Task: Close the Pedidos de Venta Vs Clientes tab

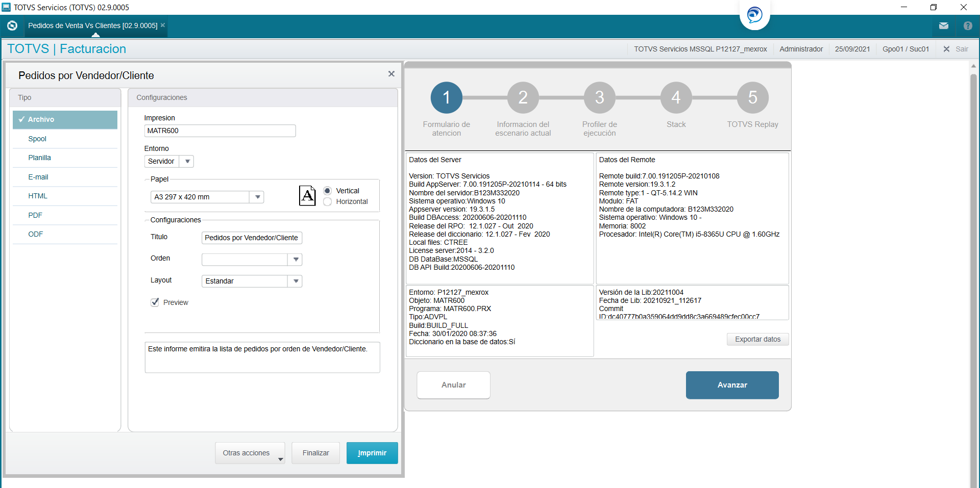Action: point(163,25)
